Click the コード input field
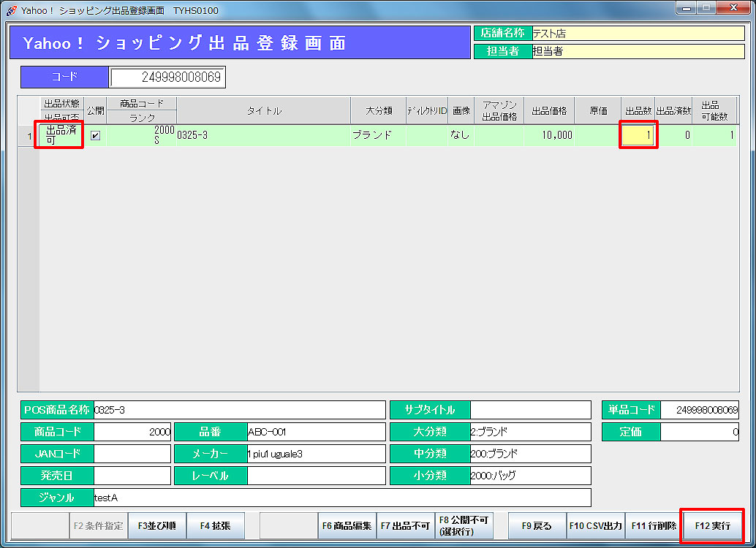The height and width of the screenshot is (548, 756). [x=167, y=77]
